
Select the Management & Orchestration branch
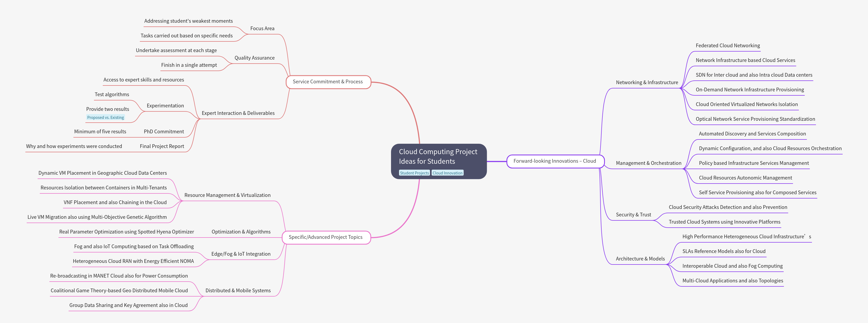648,163
